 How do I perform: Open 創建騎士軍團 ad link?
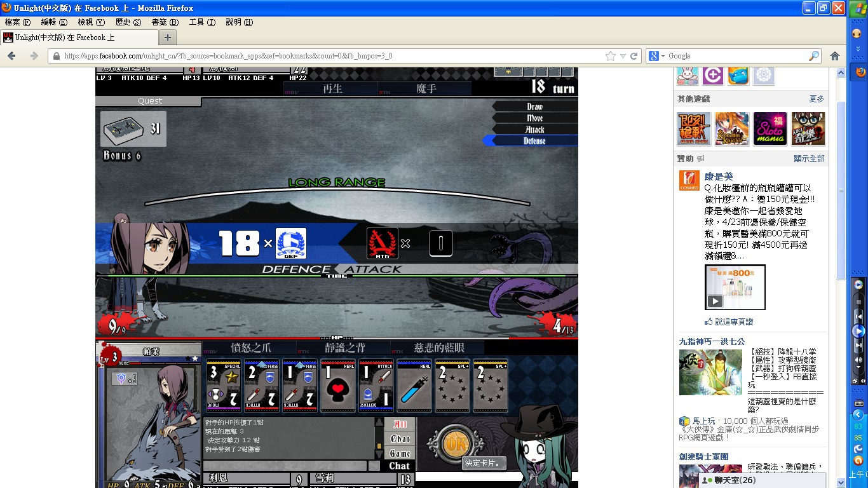tap(703, 456)
